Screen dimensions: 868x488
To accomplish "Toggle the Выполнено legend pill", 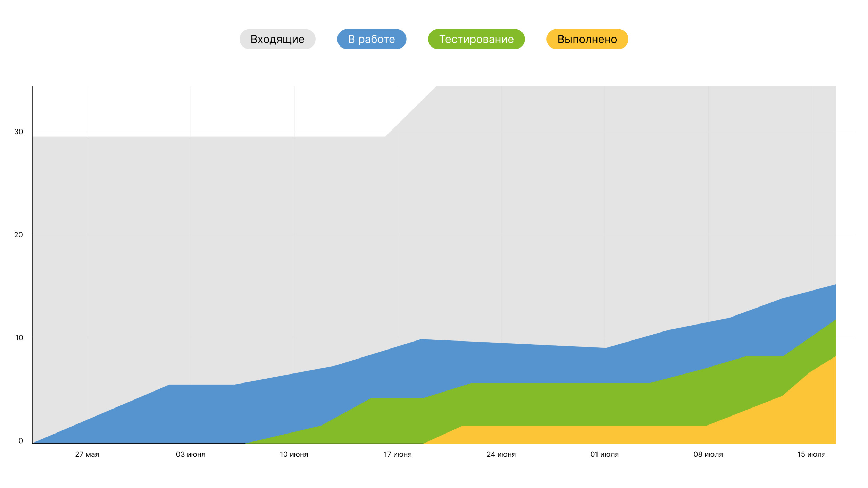I will coord(587,39).
